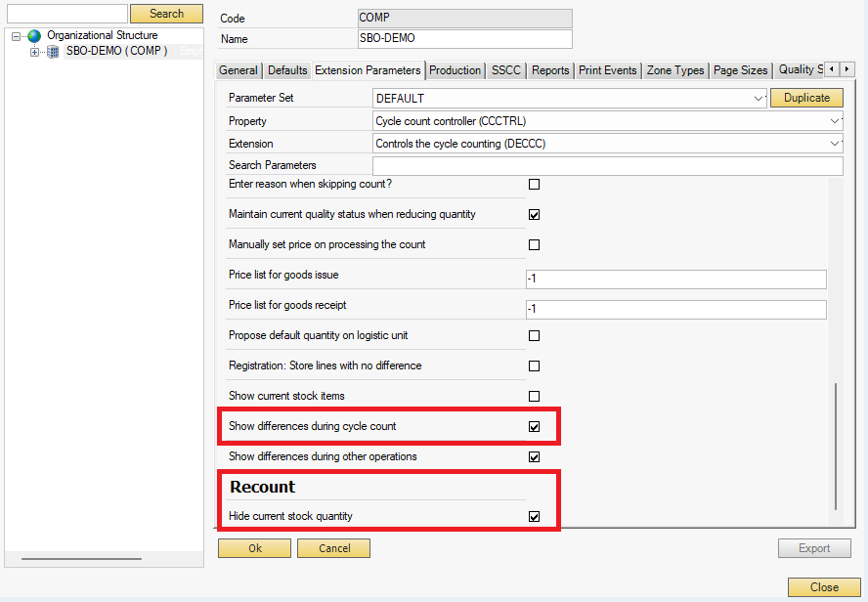The height and width of the screenshot is (602, 868).
Task: Check Show current stock items option
Action: pyautogui.click(x=534, y=397)
